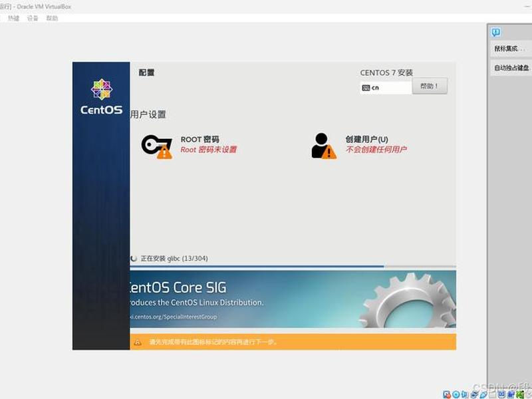Click the 鼠标集成 notification message

point(511,49)
